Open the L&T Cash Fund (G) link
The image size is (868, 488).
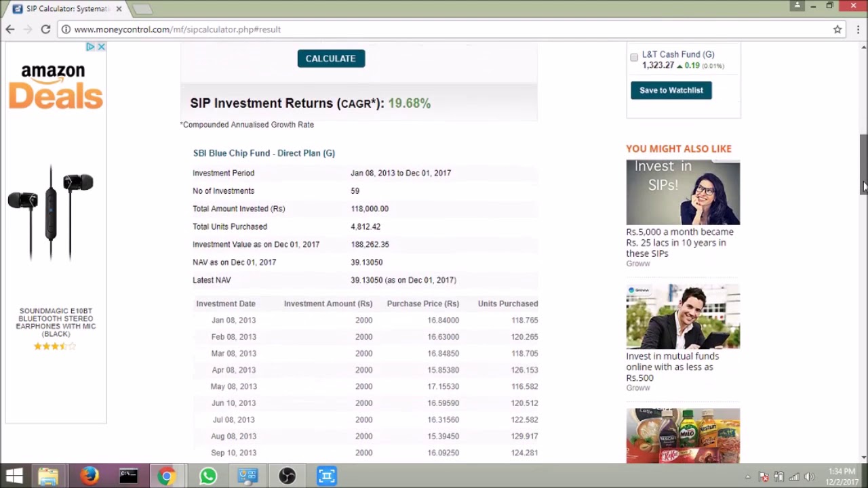[x=678, y=54]
